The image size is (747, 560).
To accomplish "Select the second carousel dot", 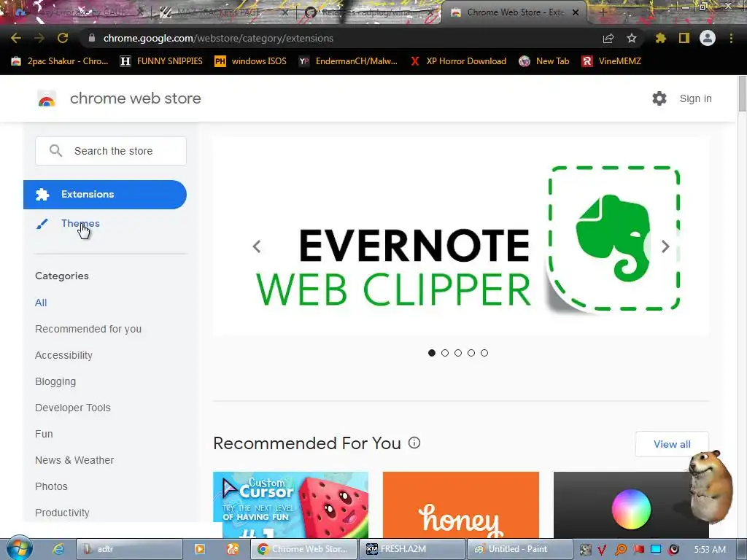I will click(445, 353).
